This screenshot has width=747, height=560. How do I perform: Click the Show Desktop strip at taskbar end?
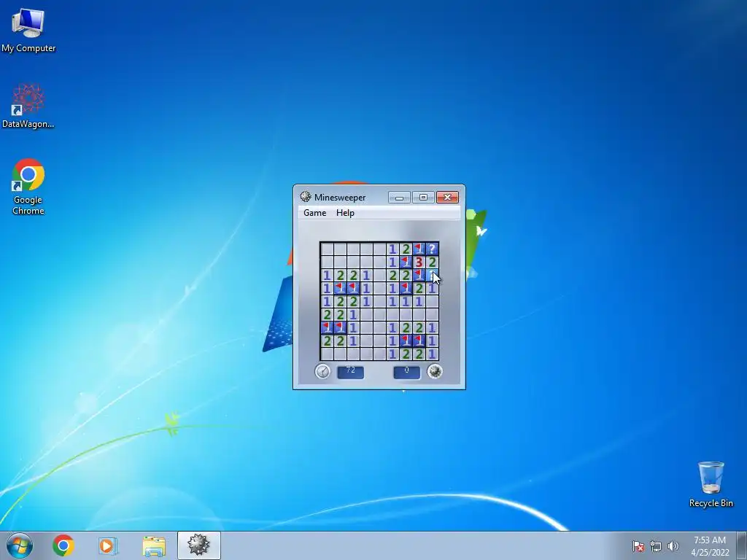tap(742, 545)
